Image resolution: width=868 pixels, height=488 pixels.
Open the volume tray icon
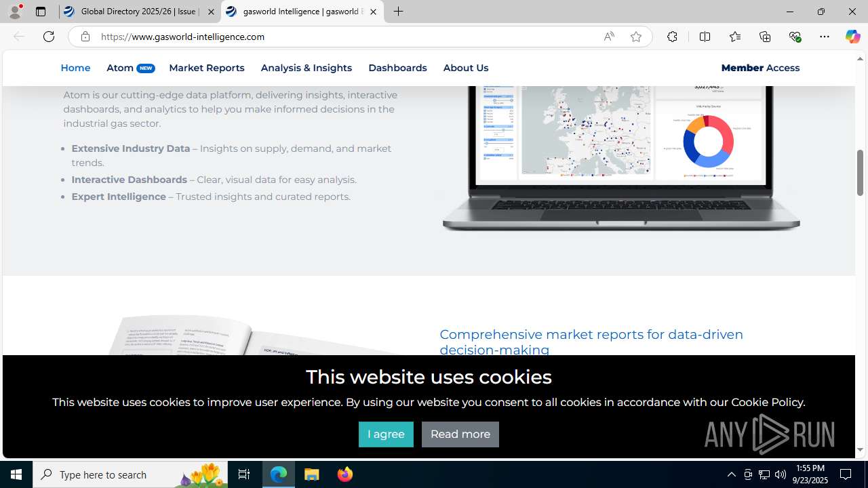(781, 474)
